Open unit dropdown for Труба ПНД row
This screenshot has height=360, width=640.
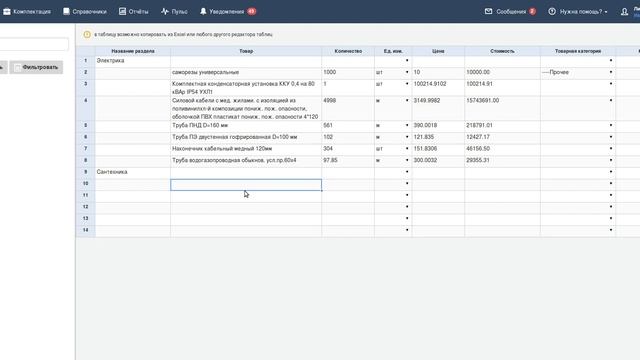click(407, 125)
